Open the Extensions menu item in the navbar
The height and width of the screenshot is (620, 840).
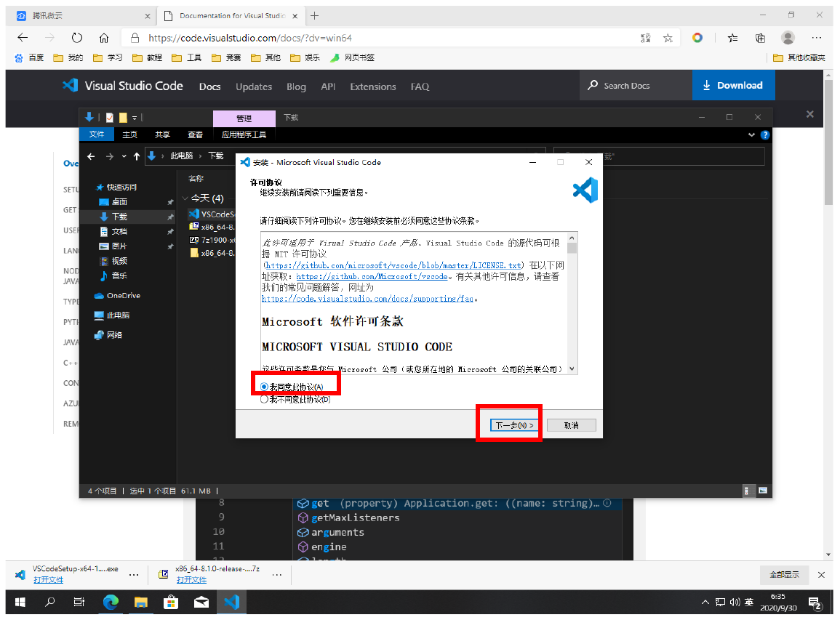point(372,86)
